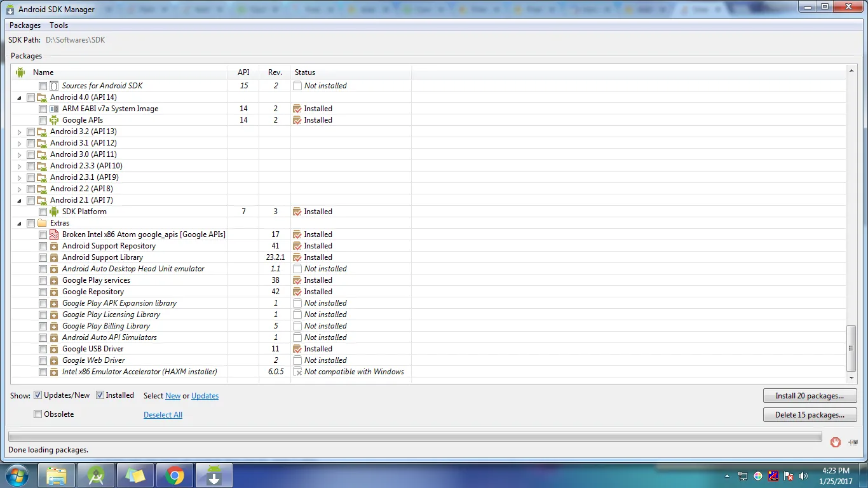868x488 pixels.
Task: Collapse the Android 4.0 (API 14) node
Action: (19, 98)
